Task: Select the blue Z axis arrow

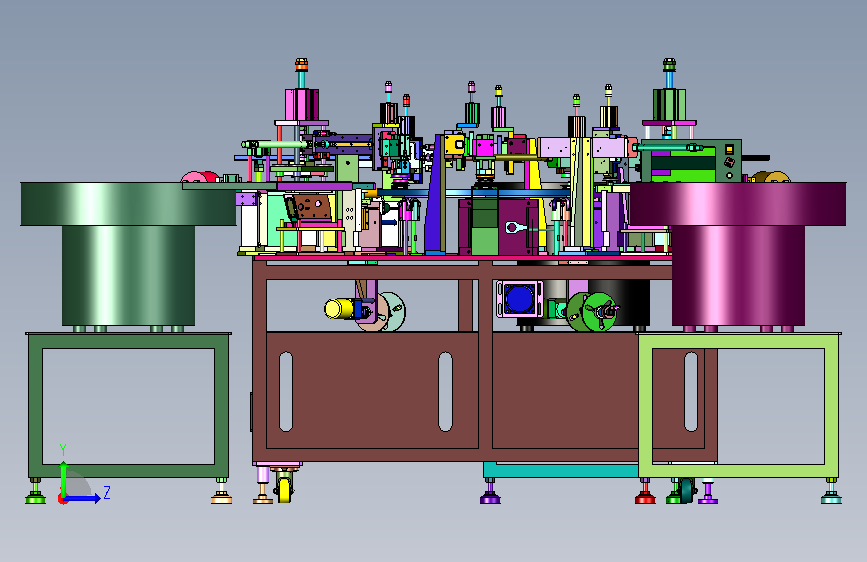Action: click(83, 498)
